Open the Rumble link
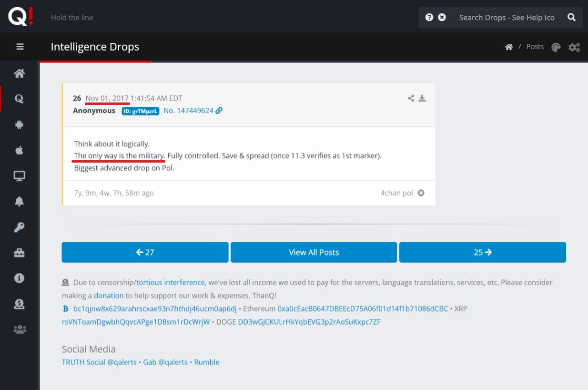Image resolution: width=588 pixels, height=390 pixels. click(x=207, y=362)
